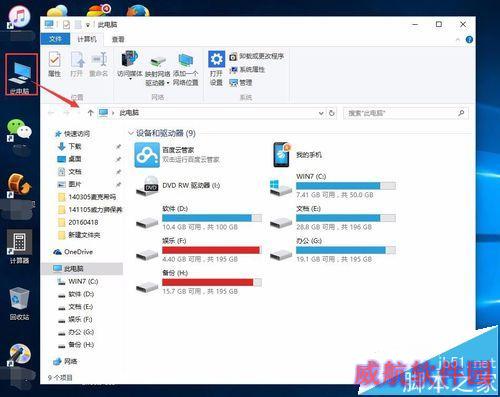This screenshot has height=397, width=500.
Task: Click the Back navigation arrow
Action: (51, 113)
